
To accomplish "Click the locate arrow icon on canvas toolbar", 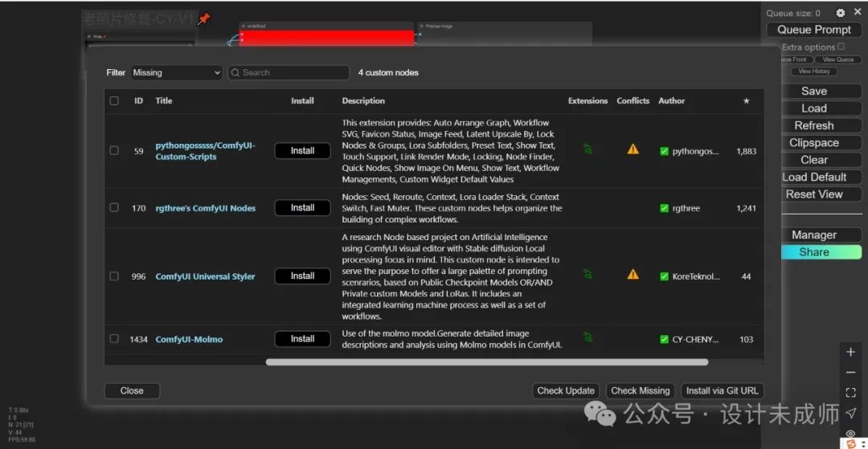I will [x=851, y=413].
